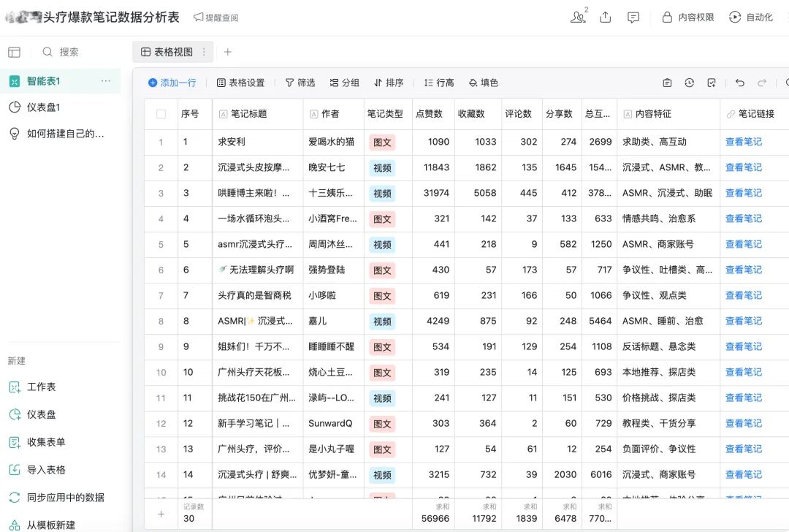The width and height of the screenshot is (789, 532).
Task: Click 添加一行 to add a row
Action: pos(172,83)
